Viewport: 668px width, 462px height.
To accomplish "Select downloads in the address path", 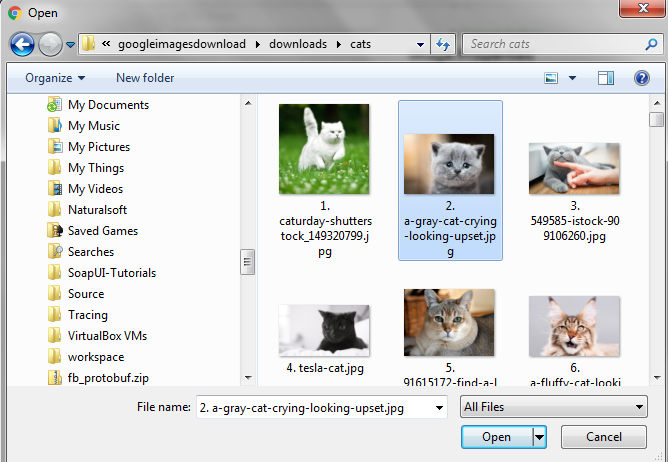I will pyautogui.click(x=298, y=44).
